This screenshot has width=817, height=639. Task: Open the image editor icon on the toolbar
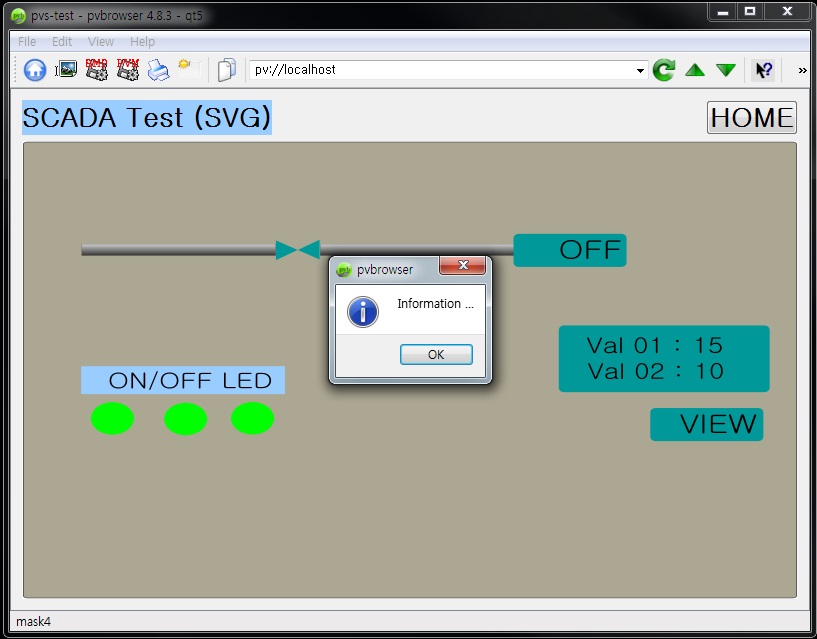pos(66,70)
